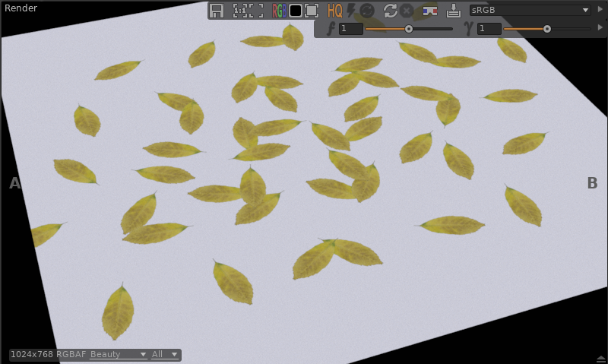Open the sRGB color space dropdown
This screenshot has width=608, height=364.
530,11
